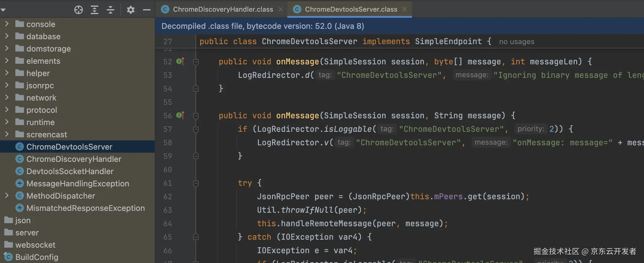
Task: Toggle code fold marker on line 52
Action: pos(196,62)
